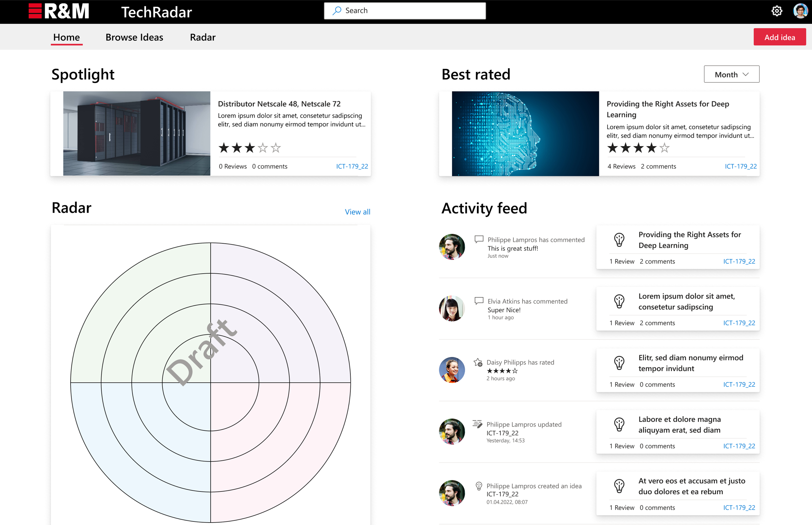Screen dimensions: 812x525
Task: Click the "This is great stuff!" comment text
Action: click(x=513, y=248)
